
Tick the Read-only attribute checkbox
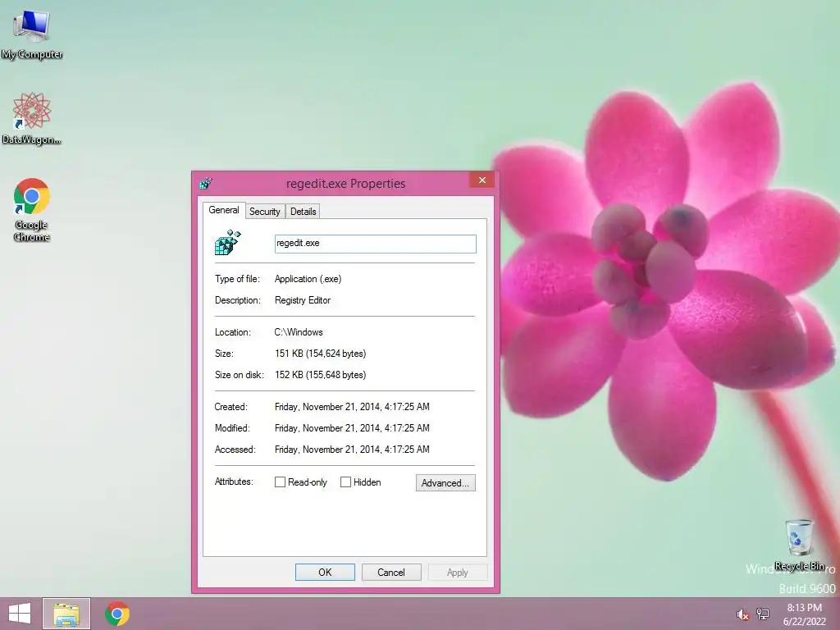point(280,482)
